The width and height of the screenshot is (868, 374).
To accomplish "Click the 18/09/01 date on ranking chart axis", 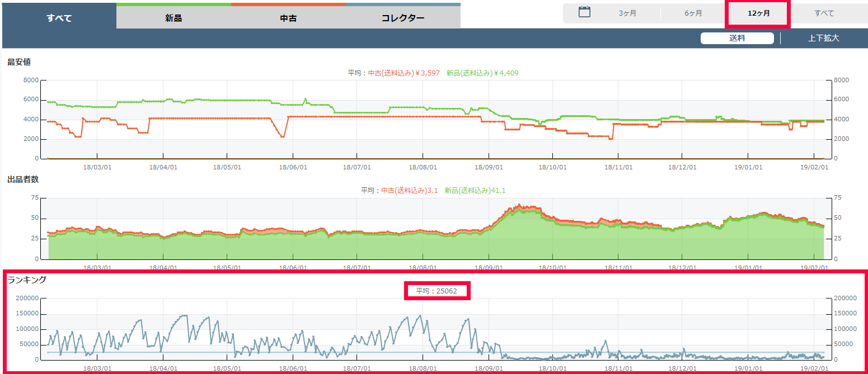I will (x=489, y=368).
